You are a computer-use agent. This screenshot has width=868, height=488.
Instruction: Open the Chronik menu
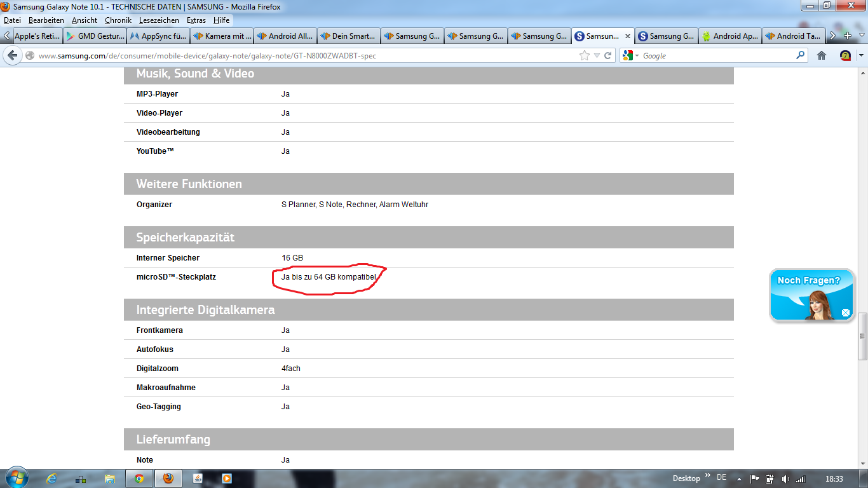point(118,20)
